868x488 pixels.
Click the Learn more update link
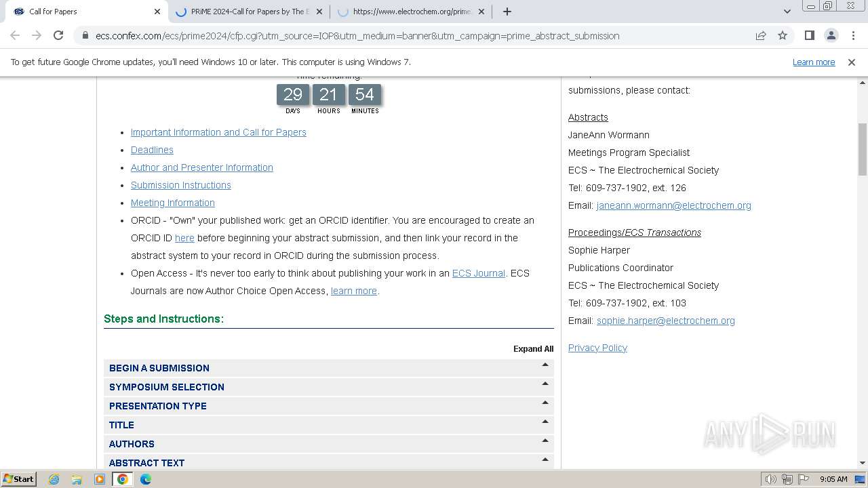[814, 62]
